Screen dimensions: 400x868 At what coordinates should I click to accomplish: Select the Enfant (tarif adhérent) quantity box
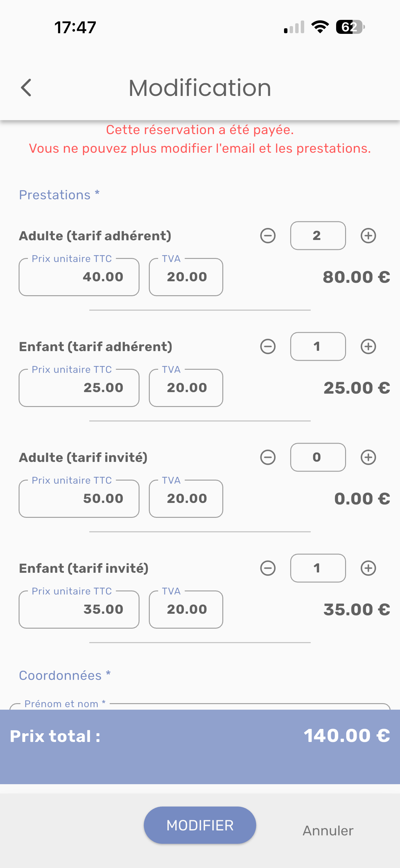click(x=318, y=346)
